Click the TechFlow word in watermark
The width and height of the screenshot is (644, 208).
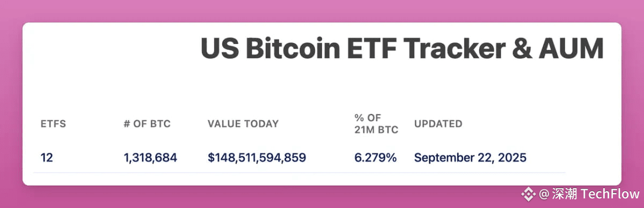(610, 193)
